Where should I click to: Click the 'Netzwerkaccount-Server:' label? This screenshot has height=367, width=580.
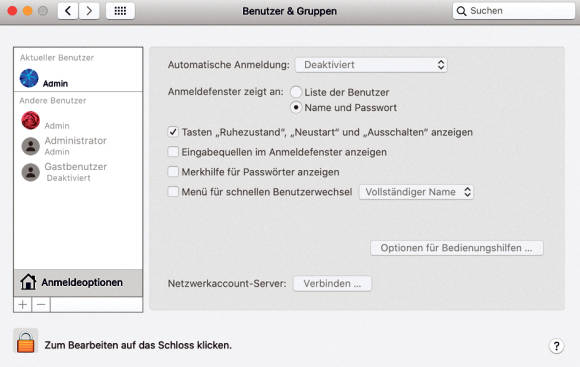click(227, 284)
